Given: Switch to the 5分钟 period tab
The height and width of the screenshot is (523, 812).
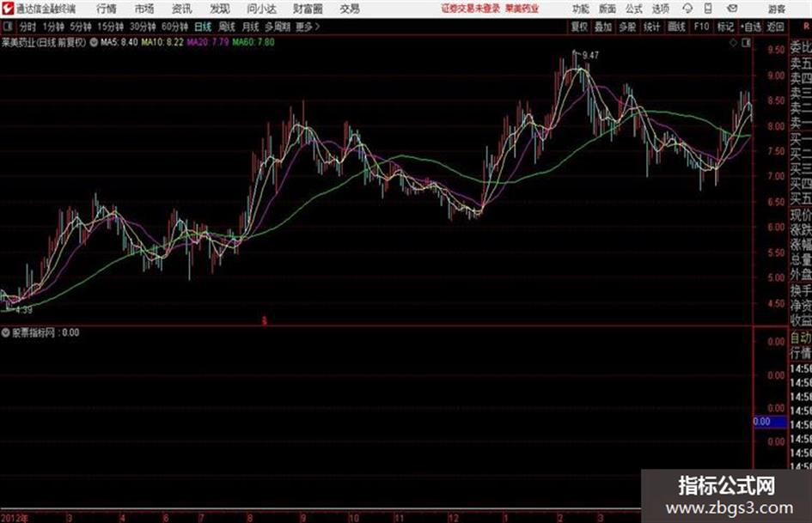Looking at the screenshot, I should point(81,27).
